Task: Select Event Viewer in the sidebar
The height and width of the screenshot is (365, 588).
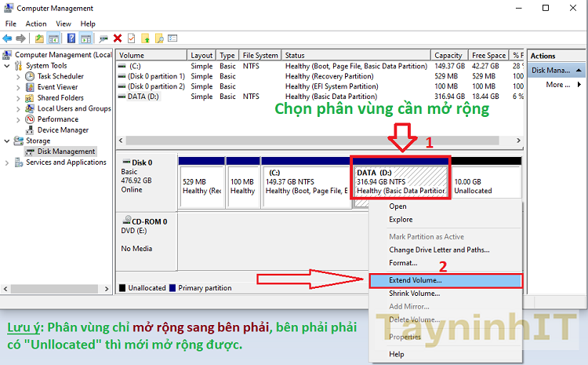Action: click(x=57, y=87)
